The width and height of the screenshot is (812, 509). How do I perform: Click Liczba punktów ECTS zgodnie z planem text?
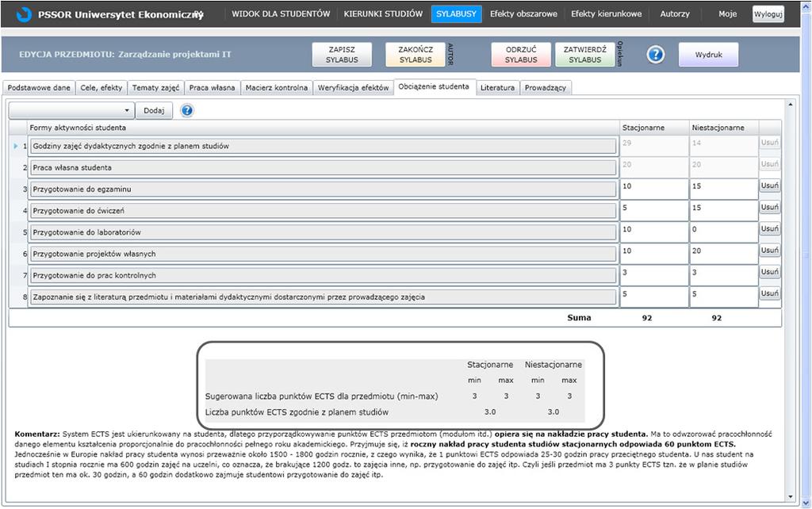(x=297, y=412)
